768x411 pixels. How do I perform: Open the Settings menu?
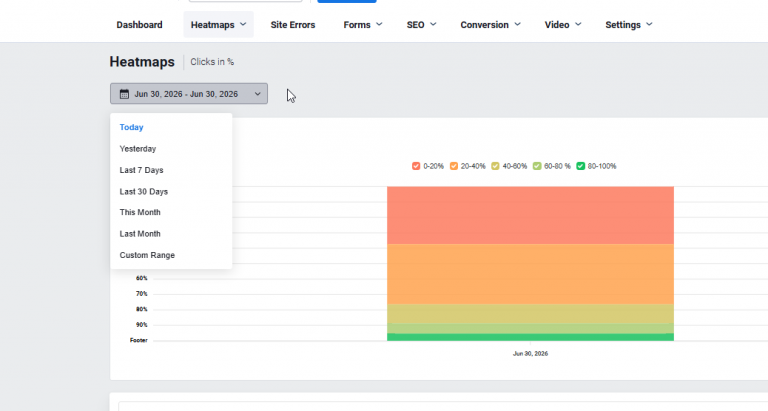tap(629, 25)
